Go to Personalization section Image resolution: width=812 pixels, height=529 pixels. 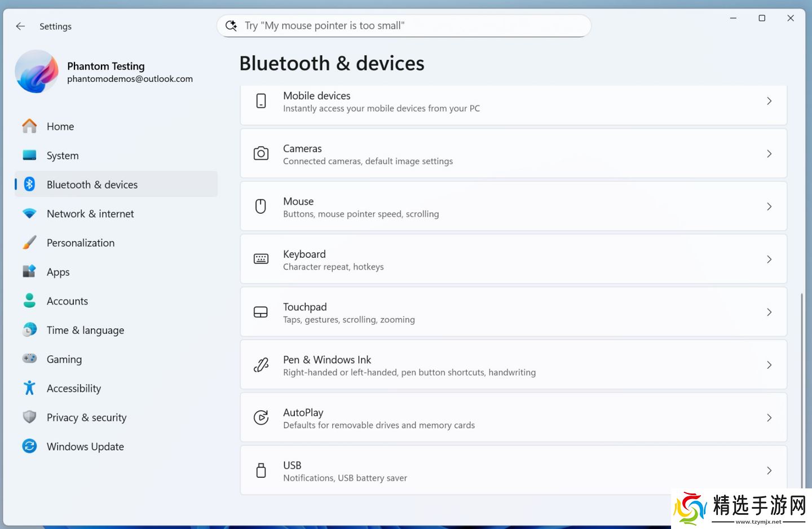click(x=81, y=243)
